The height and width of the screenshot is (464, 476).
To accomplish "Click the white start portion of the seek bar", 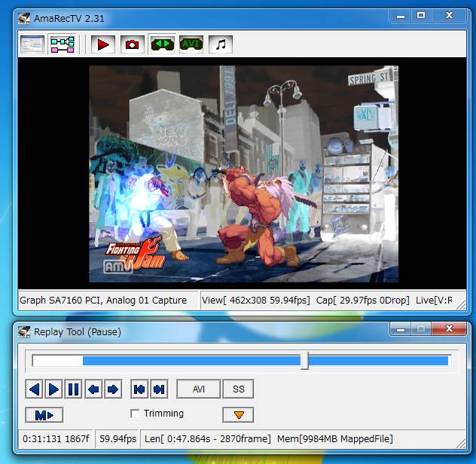I will [x=58, y=361].
